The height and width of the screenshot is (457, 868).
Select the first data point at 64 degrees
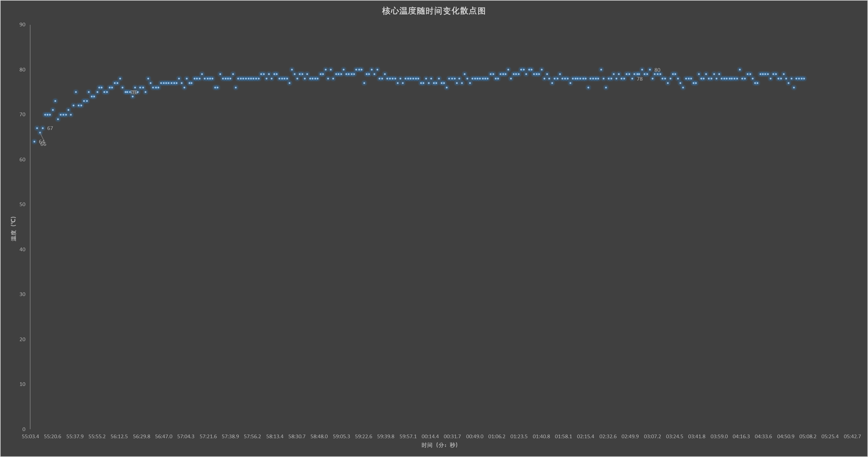pyautogui.click(x=34, y=142)
